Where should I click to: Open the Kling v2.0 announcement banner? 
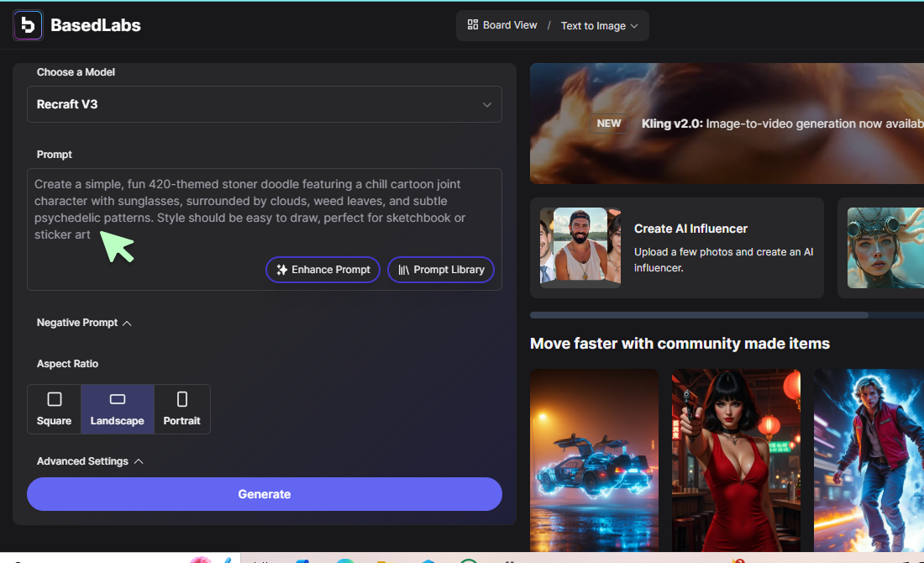coord(727,124)
